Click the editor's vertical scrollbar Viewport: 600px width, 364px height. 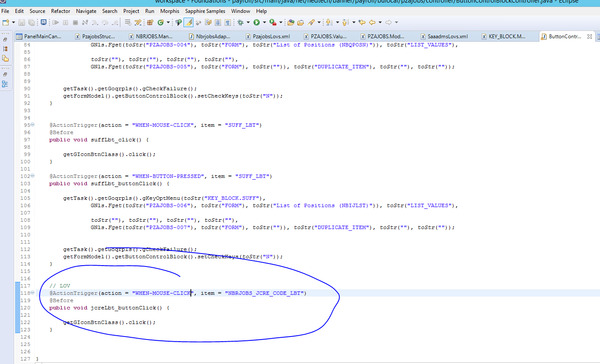(x=597, y=172)
